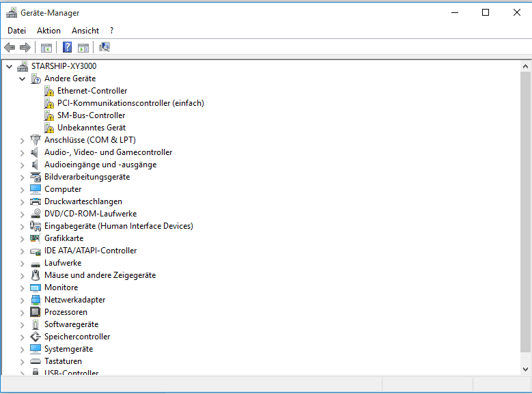Scan for hardware changes toolbar icon

104,47
